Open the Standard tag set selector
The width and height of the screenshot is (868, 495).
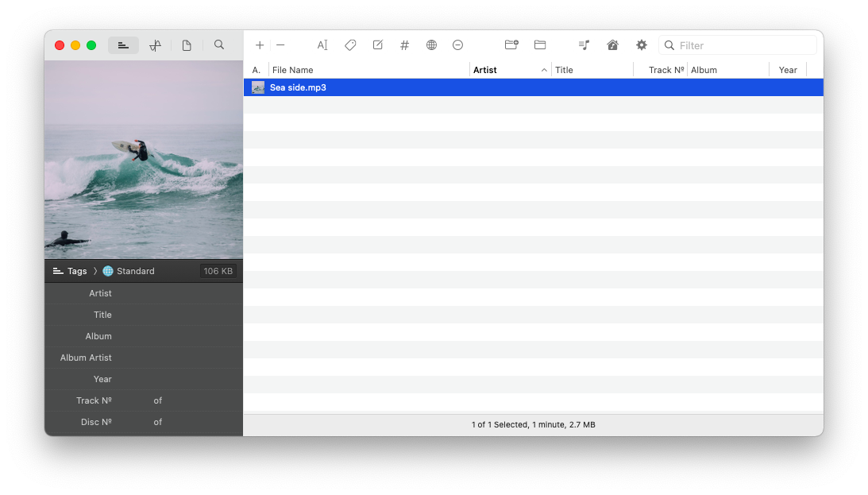[129, 271]
